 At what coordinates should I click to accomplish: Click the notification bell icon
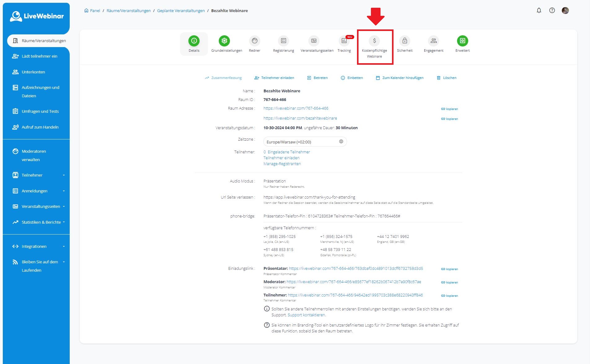(539, 11)
